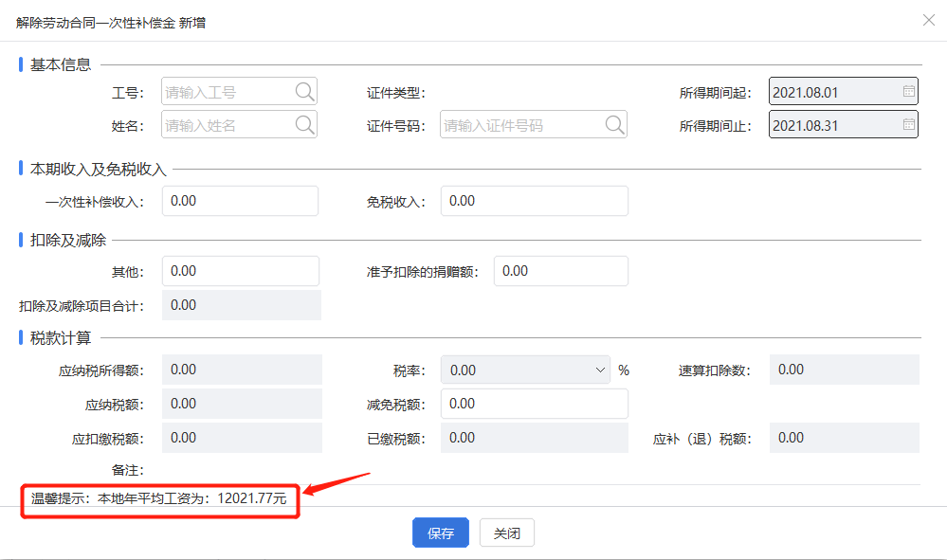Select the 一次性补偿收入 amount field
This screenshot has width=947, height=560.
point(240,201)
